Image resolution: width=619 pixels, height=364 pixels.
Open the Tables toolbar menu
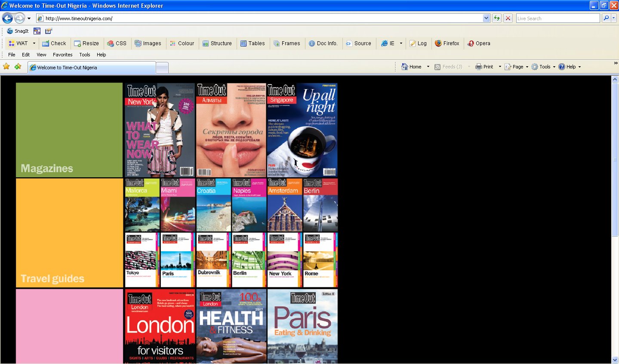[x=253, y=43]
